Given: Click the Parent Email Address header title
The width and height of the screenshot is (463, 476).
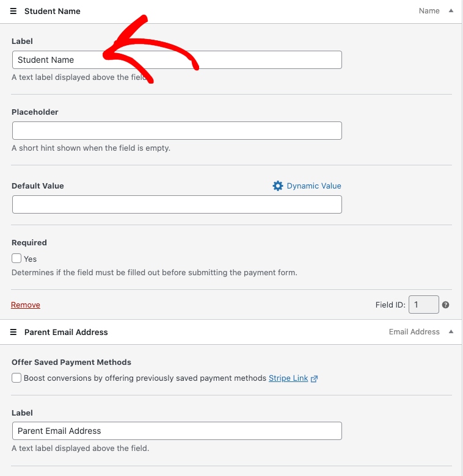Looking at the screenshot, I should click(66, 332).
